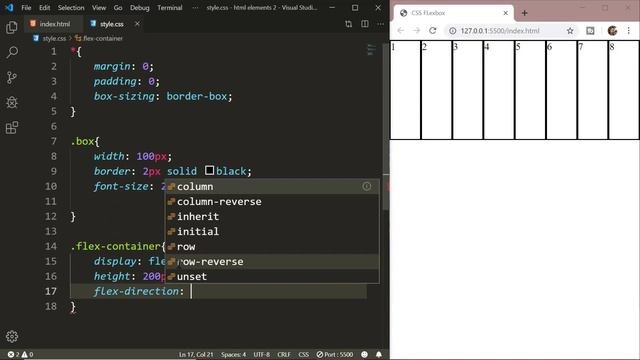640x360 pixels.
Task: Click the black color swatch on line 9
Action: pos(209,171)
